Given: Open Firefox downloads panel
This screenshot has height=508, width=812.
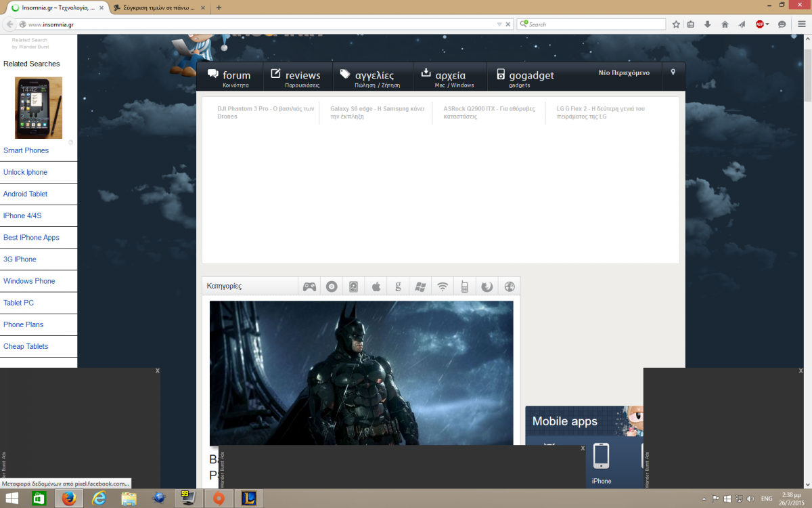Looking at the screenshot, I should pos(708,24).
